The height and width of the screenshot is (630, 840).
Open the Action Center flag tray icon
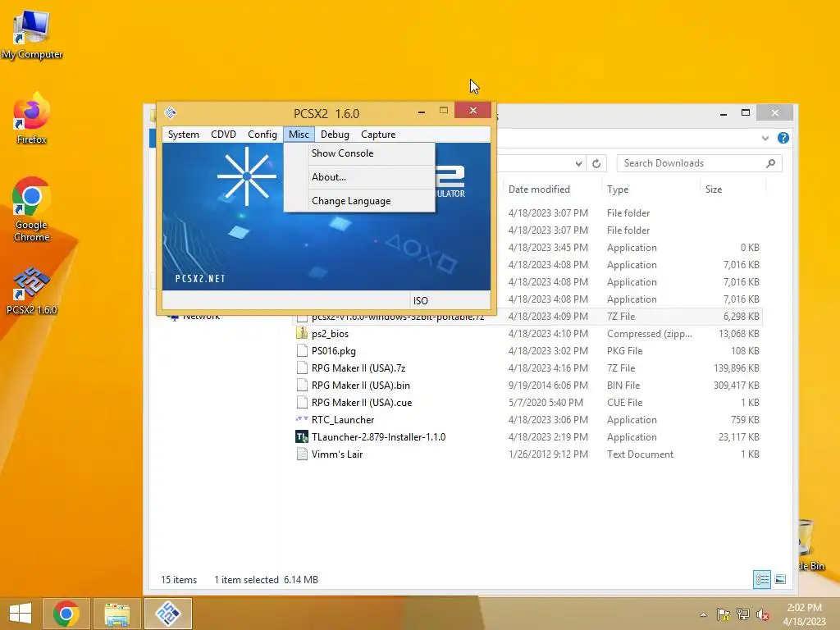coord(724,614)
